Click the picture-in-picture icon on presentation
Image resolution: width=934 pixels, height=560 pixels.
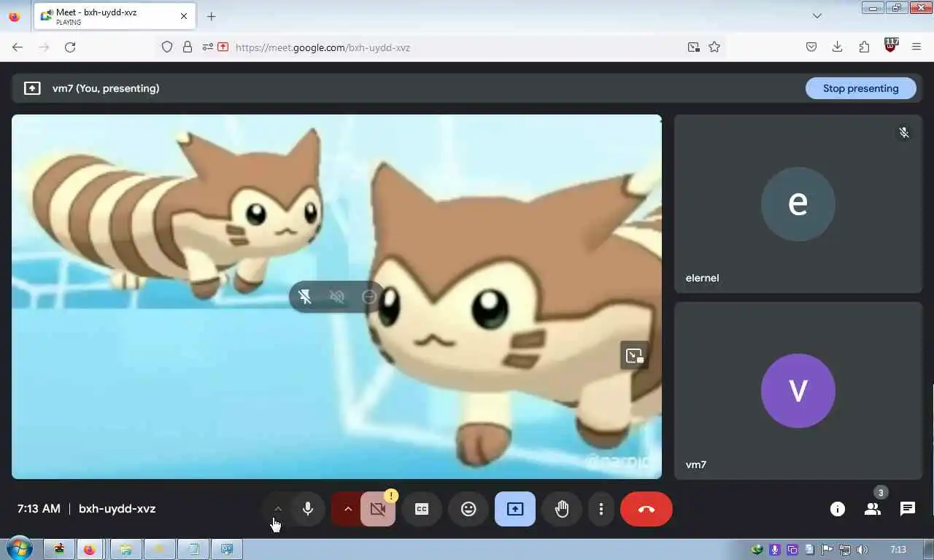coord(634,356)
